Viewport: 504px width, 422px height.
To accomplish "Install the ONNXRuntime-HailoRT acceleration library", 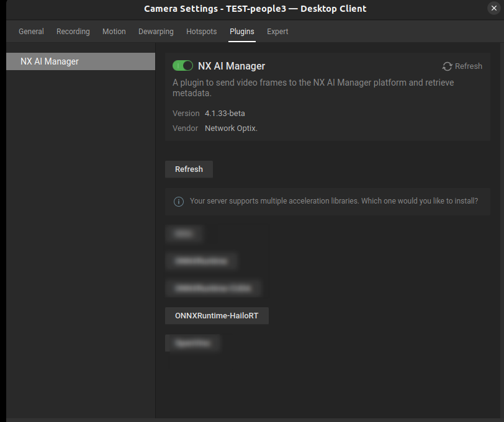I will pos(217,316).
